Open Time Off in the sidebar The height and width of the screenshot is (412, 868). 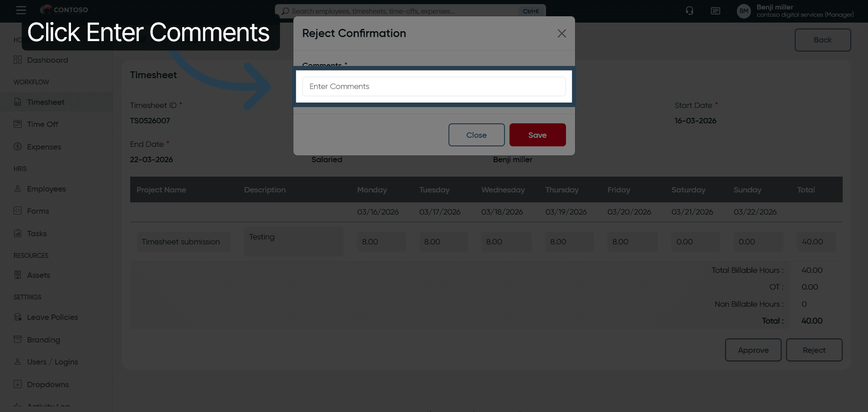[42, 124]
